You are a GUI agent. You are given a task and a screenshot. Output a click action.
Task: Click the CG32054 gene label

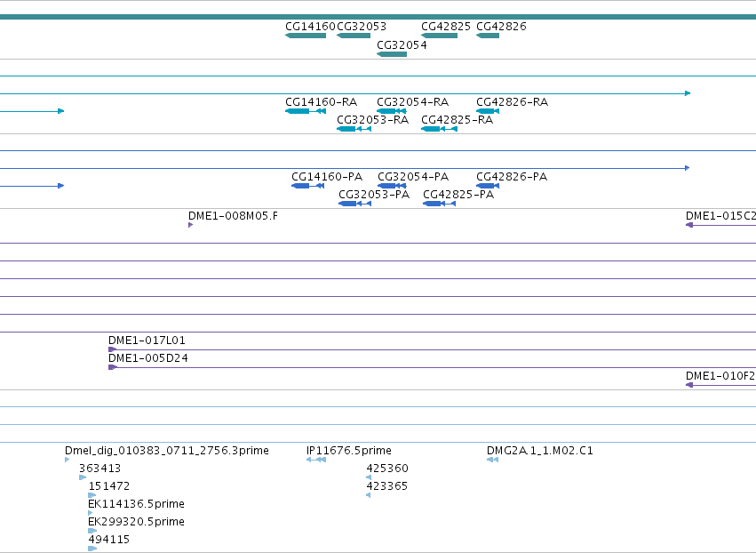[402, 44]
